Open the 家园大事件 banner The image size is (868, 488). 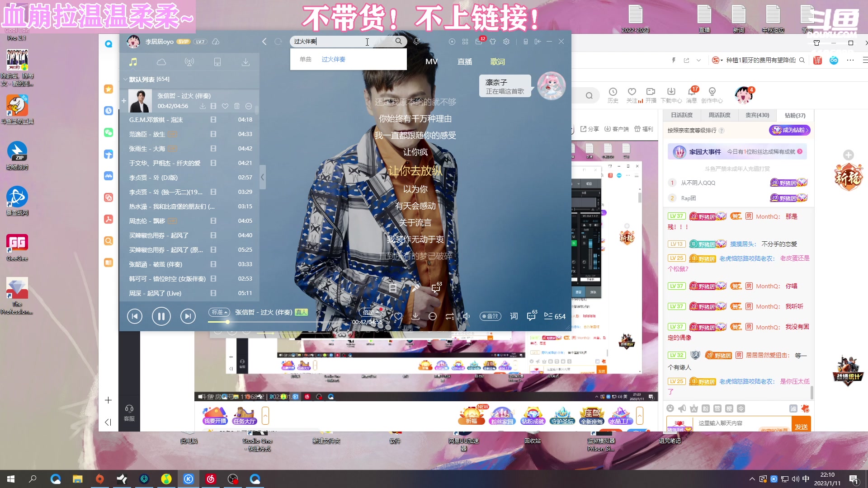click(737, 152)
